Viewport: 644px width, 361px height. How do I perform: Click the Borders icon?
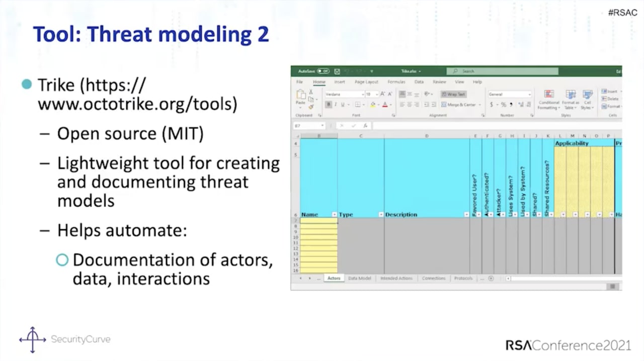[x=358, y=104]
